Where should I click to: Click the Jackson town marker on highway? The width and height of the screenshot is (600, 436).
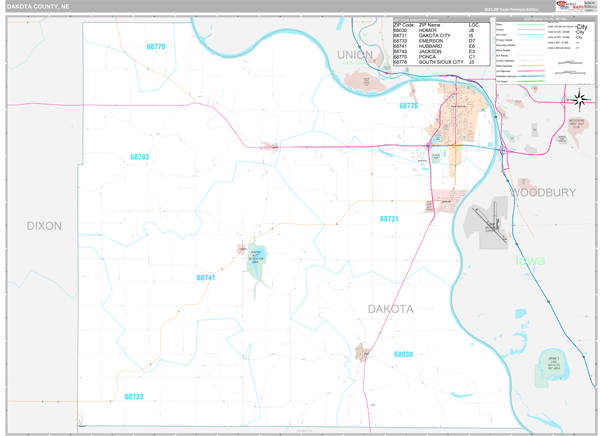click(x=270, y=146)
